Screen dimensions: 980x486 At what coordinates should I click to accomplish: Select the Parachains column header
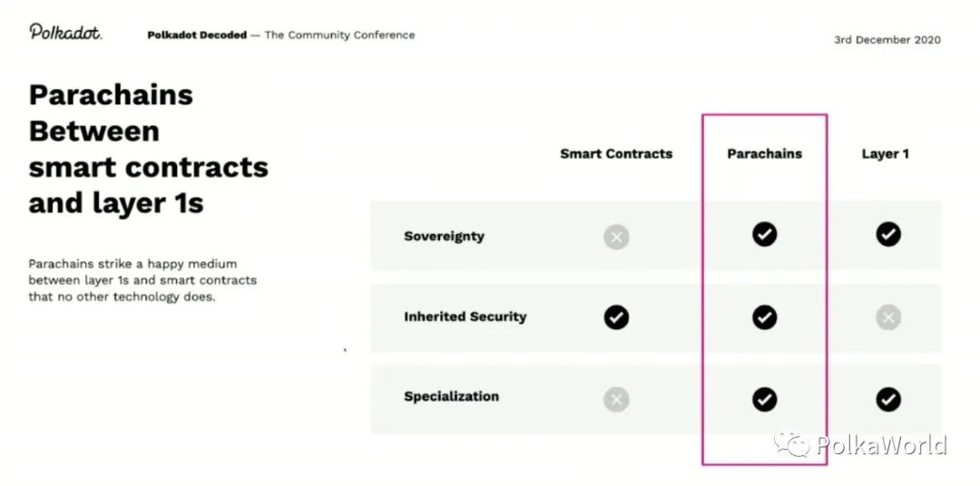pos(764,154)
